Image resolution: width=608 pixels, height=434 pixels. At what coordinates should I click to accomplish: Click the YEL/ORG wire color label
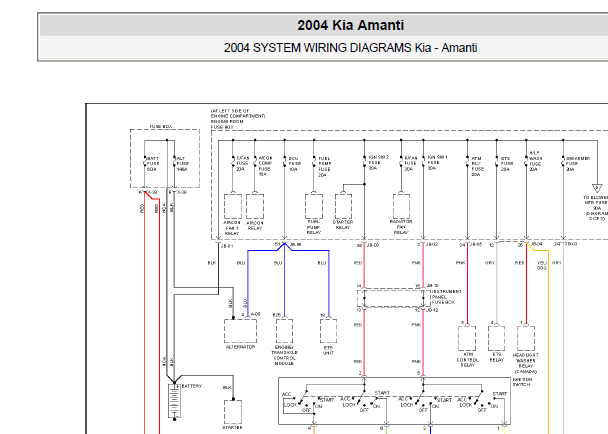pyautogui.click(x=542, y=265)
